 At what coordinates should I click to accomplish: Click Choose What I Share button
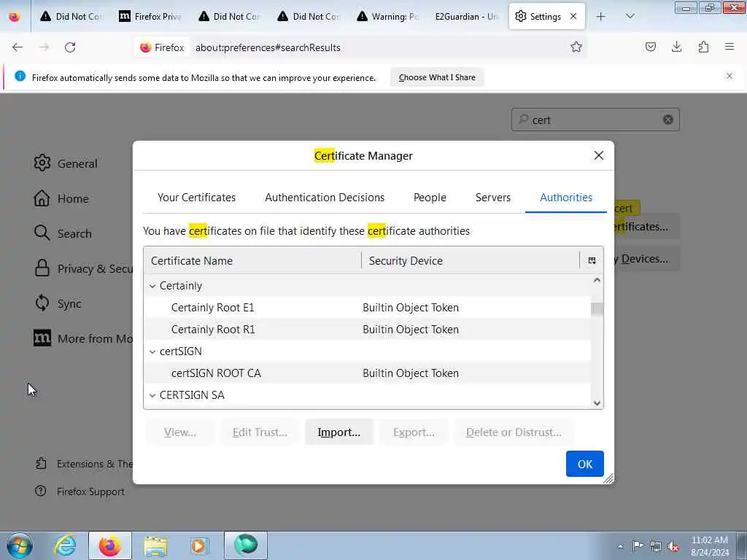tap(437, 77)
